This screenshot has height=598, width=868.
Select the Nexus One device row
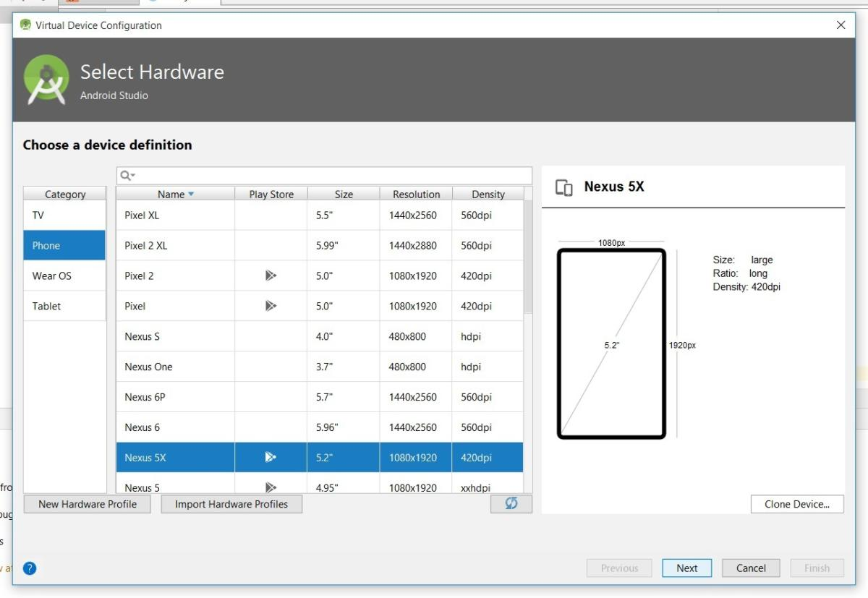pyautogui.click(x=320, y=367)
